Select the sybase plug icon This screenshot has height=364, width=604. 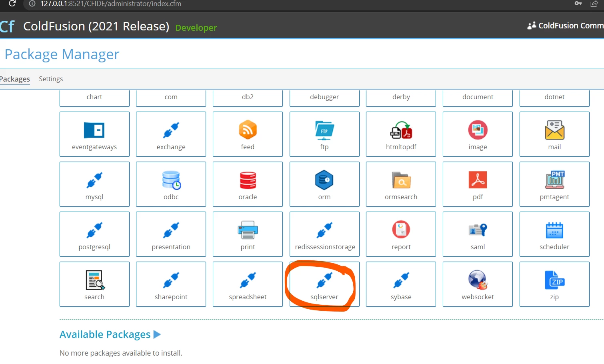401,280
